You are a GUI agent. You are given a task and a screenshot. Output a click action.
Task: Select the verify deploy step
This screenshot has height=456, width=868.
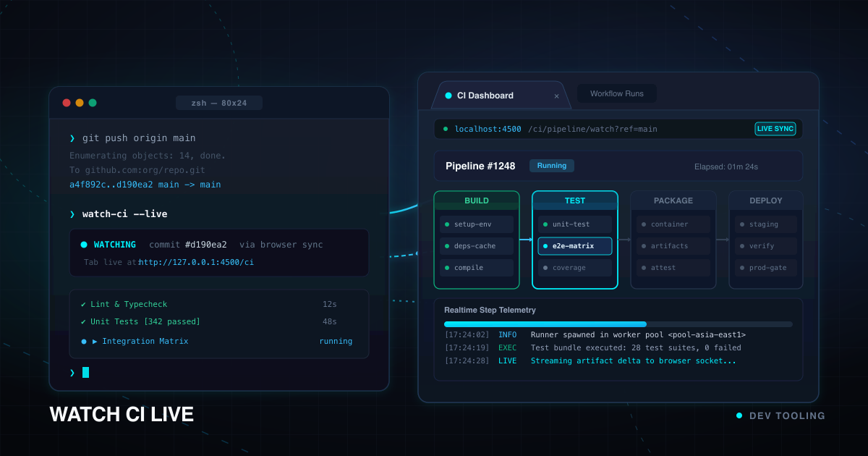click(x=766, y=246)
